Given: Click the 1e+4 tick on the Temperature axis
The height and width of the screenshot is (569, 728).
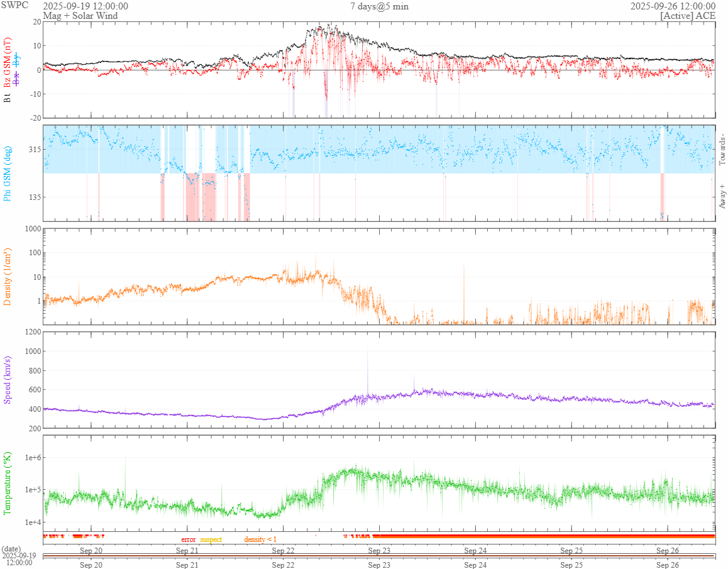Looking at the screenshot, I should point(33,522).
